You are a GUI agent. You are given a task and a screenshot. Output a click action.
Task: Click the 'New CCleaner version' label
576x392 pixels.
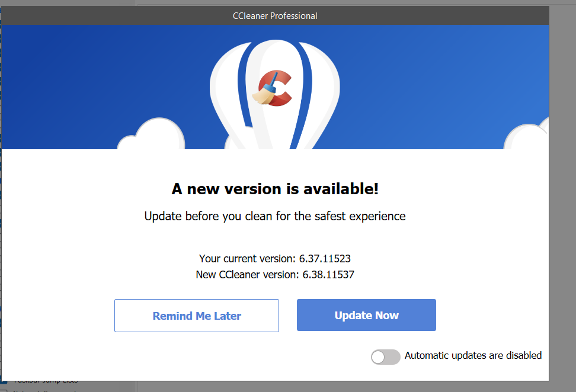click(x=248, y=275)
